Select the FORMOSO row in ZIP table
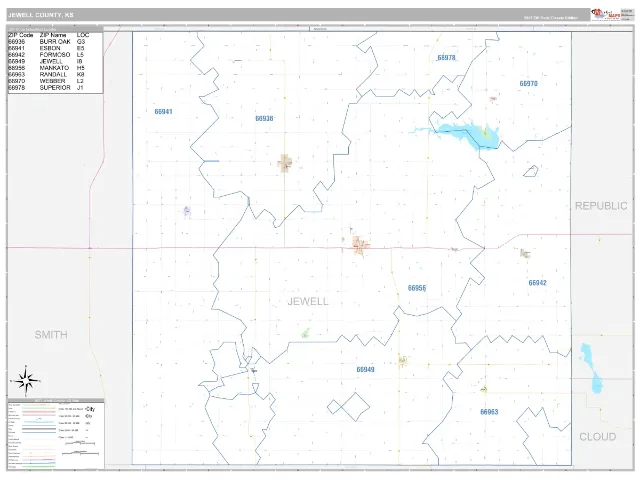The height and width of the screenshot is (480, 640). (x=47, y=55)
